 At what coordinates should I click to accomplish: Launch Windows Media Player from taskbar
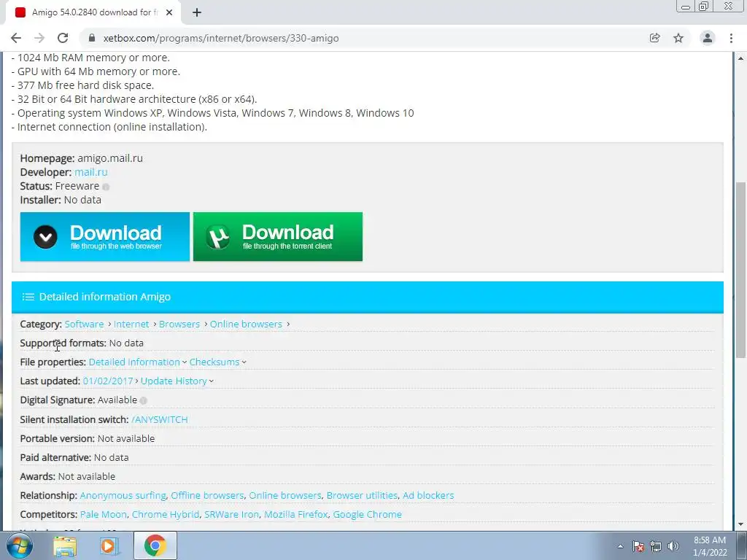[109, 545]
